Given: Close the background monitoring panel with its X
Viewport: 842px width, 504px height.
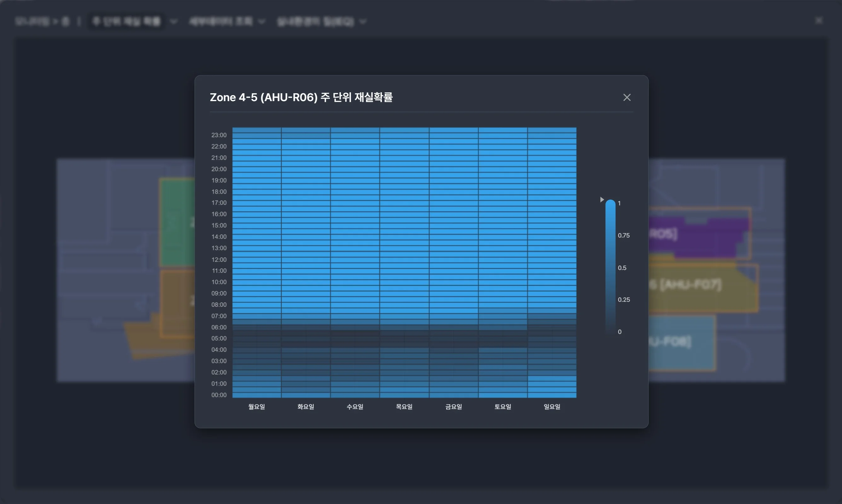Looking at the screenshot, I should [819, 21].
